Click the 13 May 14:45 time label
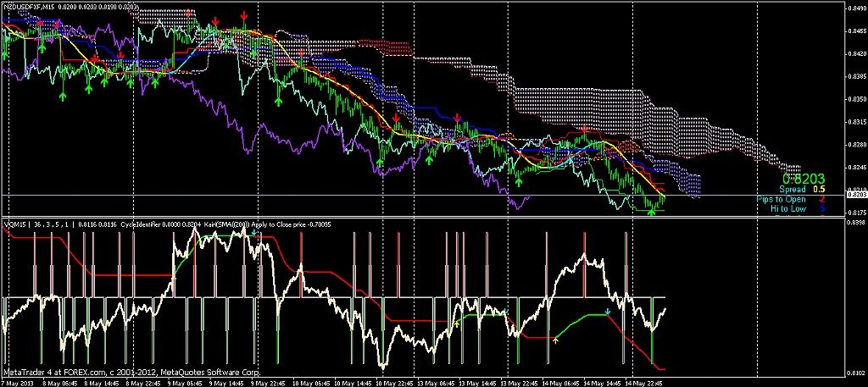The image size is (868, 387). click(x=479, y=383)
